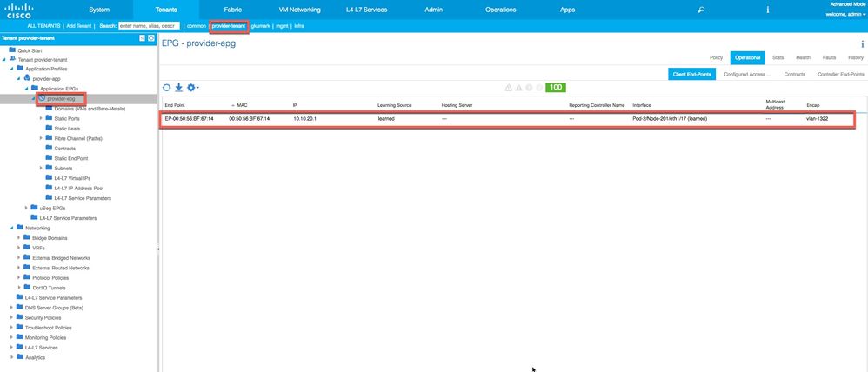This screenshot has height=372, width=868.
Task: Open the Fabric menu
Action: point(233,10)
